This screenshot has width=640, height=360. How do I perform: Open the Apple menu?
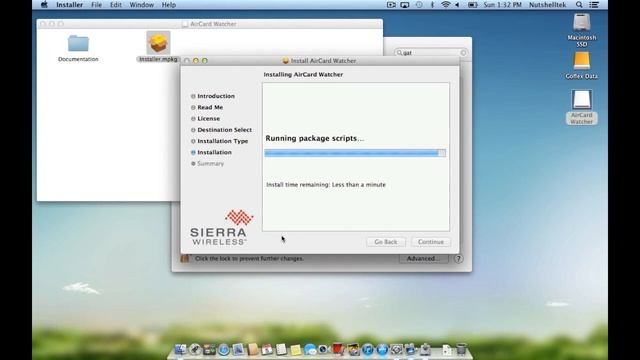[44, 5]
